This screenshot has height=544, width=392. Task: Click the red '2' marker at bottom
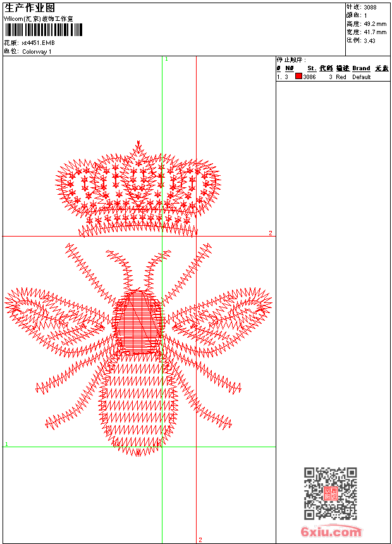coord(200,540)
